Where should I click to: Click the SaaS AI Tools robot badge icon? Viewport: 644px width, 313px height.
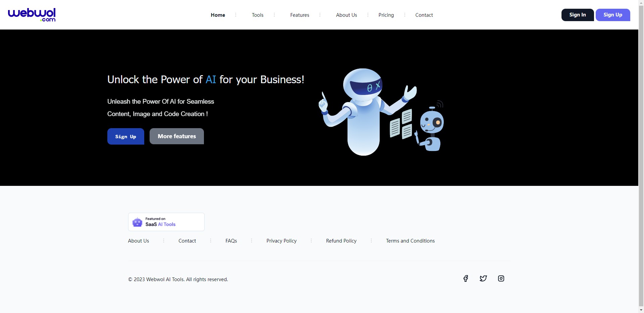(x=137, y=222)
